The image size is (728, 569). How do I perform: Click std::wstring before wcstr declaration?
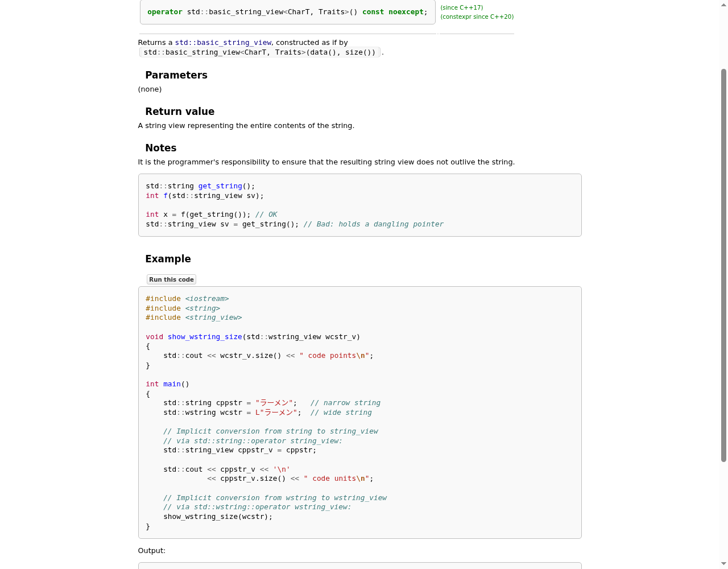tap(189, 413)
